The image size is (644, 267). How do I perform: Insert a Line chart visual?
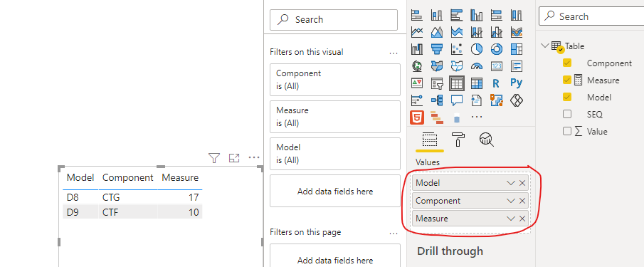click(417, 33)
